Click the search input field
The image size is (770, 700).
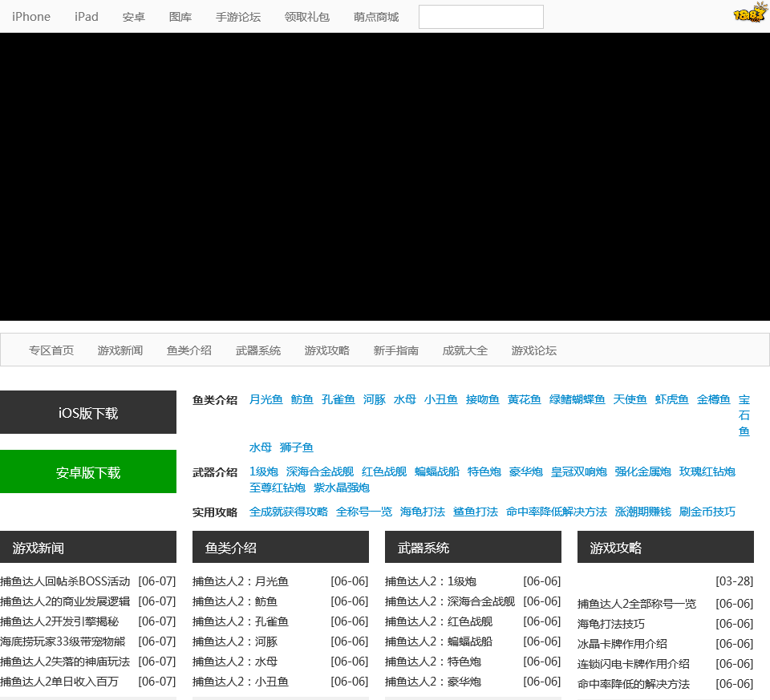(x=480, y=17)
